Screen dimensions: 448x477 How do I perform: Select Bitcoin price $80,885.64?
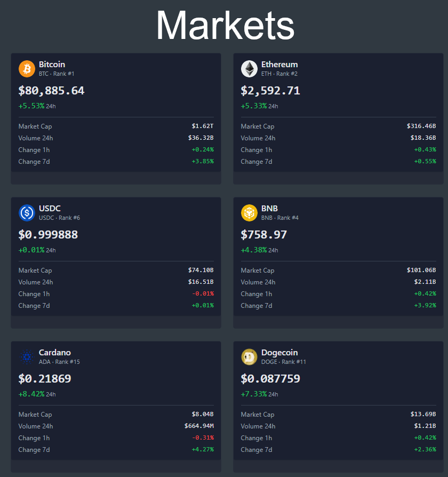pyautogui.click(x=51, y=91)
